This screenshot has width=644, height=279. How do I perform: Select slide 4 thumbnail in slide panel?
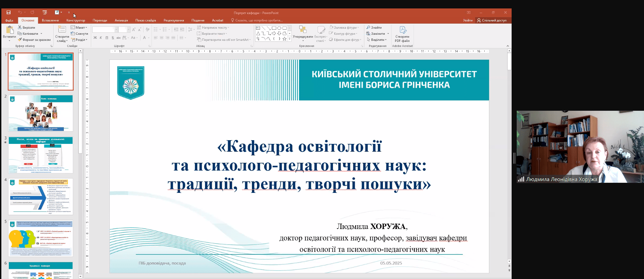point(41,197)
